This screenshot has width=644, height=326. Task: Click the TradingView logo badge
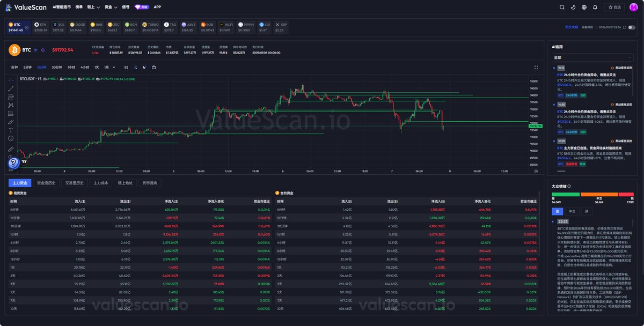click(24, 161)
